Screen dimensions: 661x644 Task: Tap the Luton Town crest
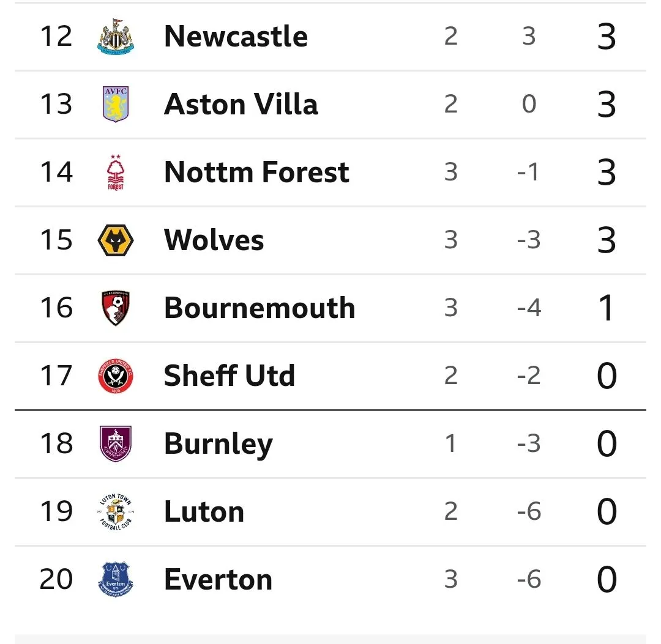[x=115, y=512]
